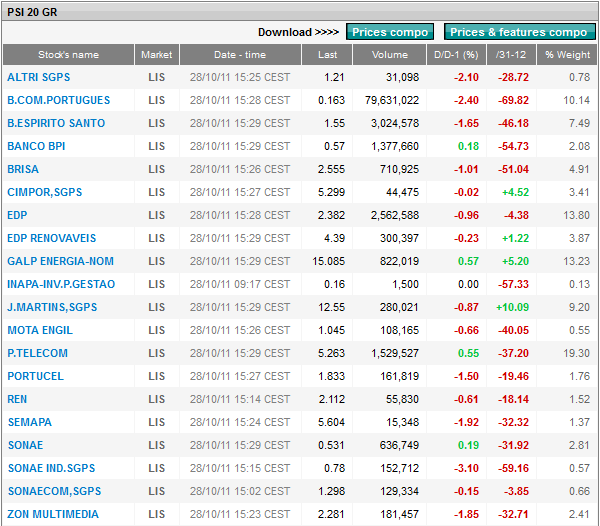Click the Volume column header
This screenshot has height=526, width=600.
(390, 55)
